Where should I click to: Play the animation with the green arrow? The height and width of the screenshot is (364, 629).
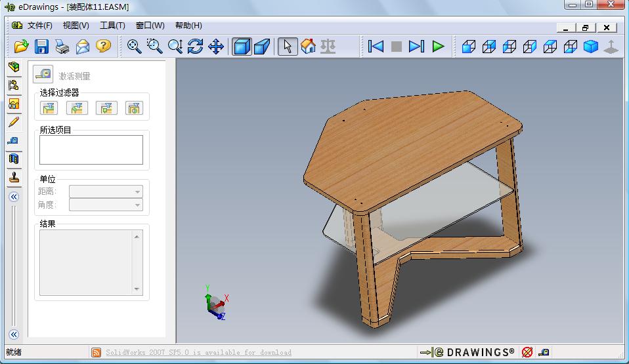click(x=438, y=47)
